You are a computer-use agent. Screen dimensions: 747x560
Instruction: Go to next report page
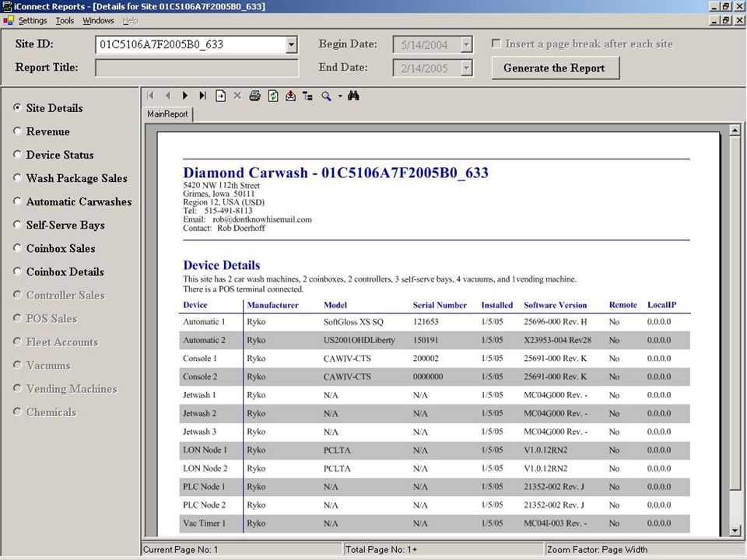(185, 96)
